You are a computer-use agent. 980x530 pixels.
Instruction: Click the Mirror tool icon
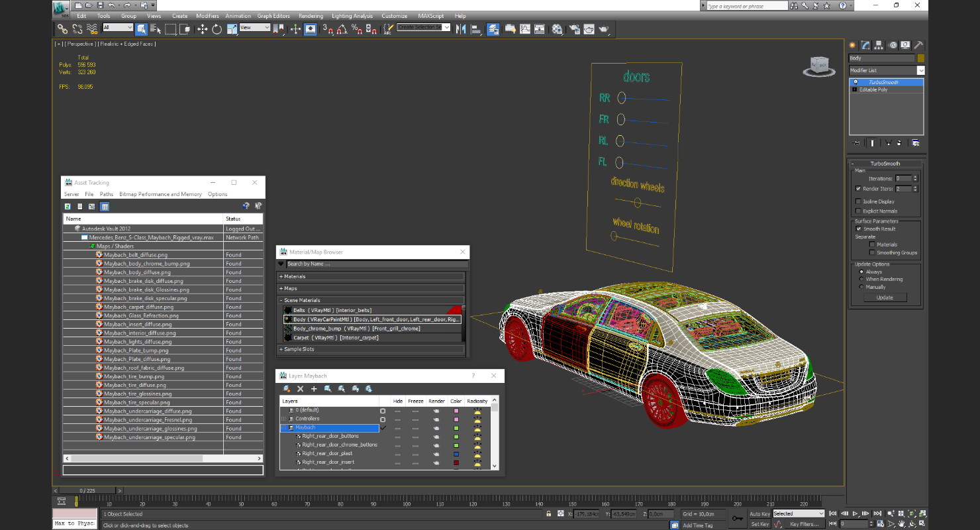tap(461, 29)
